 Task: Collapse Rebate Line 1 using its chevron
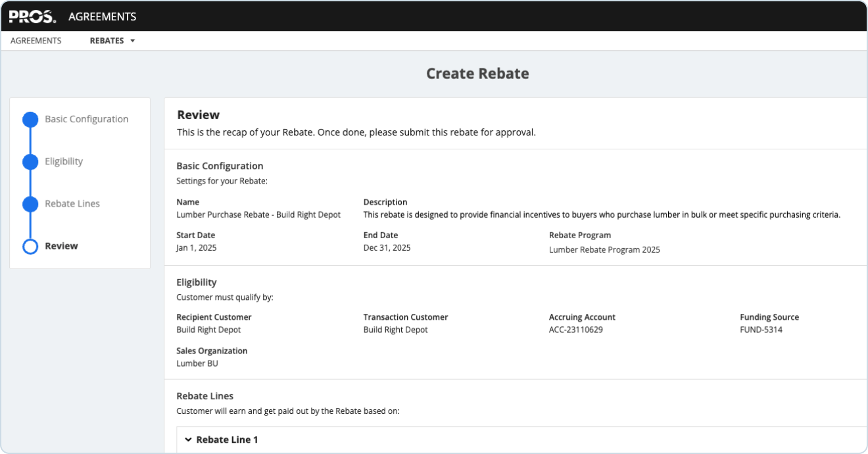point(188,440)
